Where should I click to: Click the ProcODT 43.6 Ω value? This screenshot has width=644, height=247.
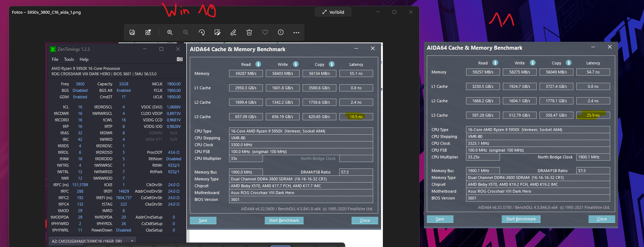tap(174, 152)
